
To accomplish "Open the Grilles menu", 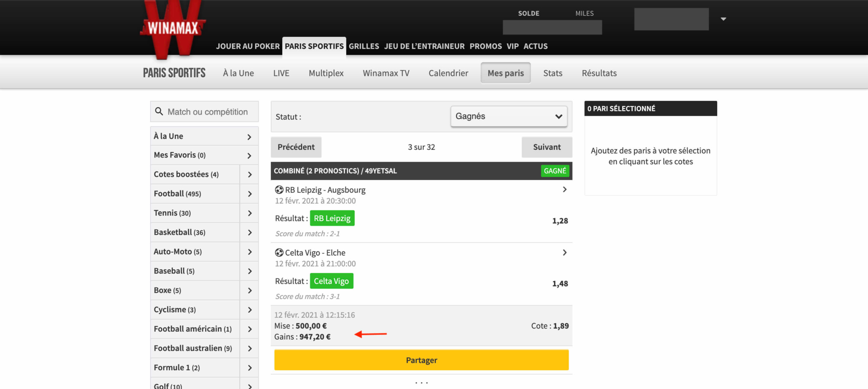I will point(364,46).
